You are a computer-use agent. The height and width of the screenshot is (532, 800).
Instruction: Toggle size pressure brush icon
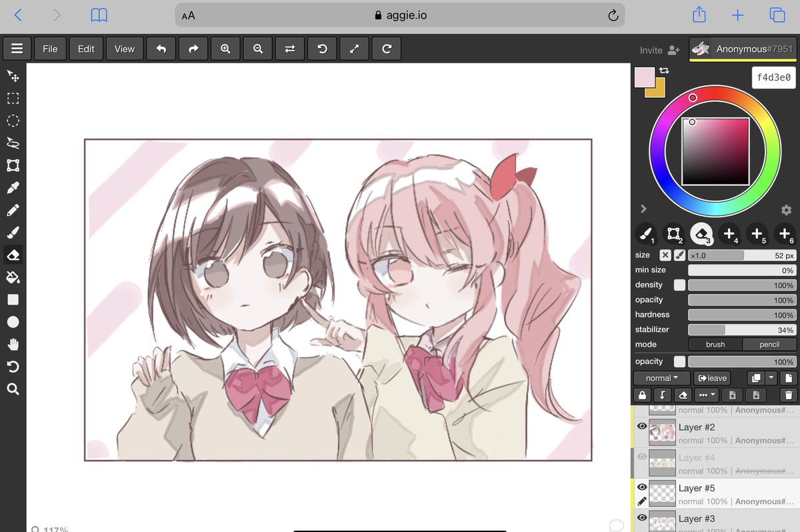point(679,255)
